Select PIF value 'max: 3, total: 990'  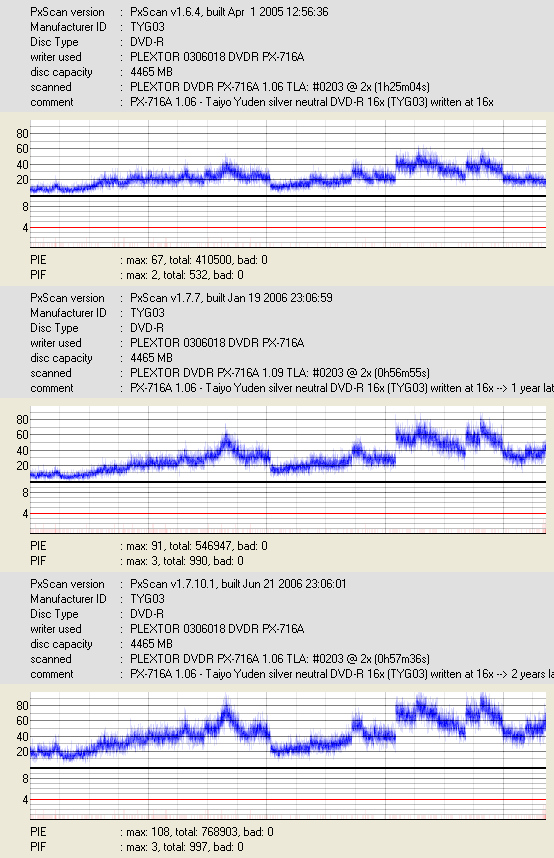(182, 561)
